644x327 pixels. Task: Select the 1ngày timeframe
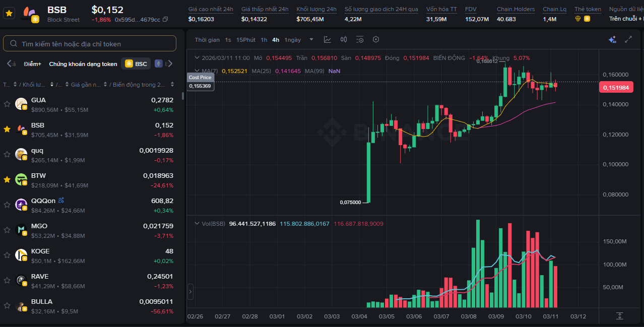(292, 40)
